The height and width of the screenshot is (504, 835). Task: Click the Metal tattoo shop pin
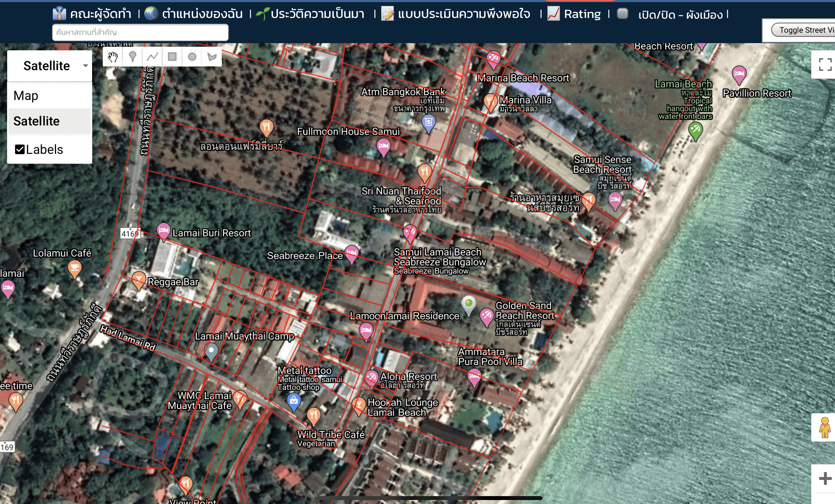[x=294, y=402]
